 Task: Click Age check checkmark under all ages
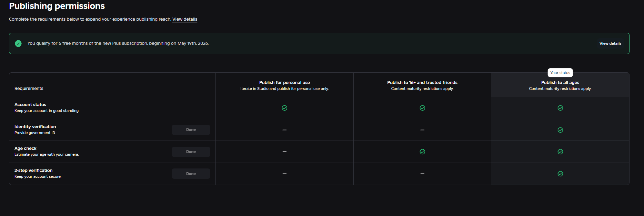[x=560, y=152]
